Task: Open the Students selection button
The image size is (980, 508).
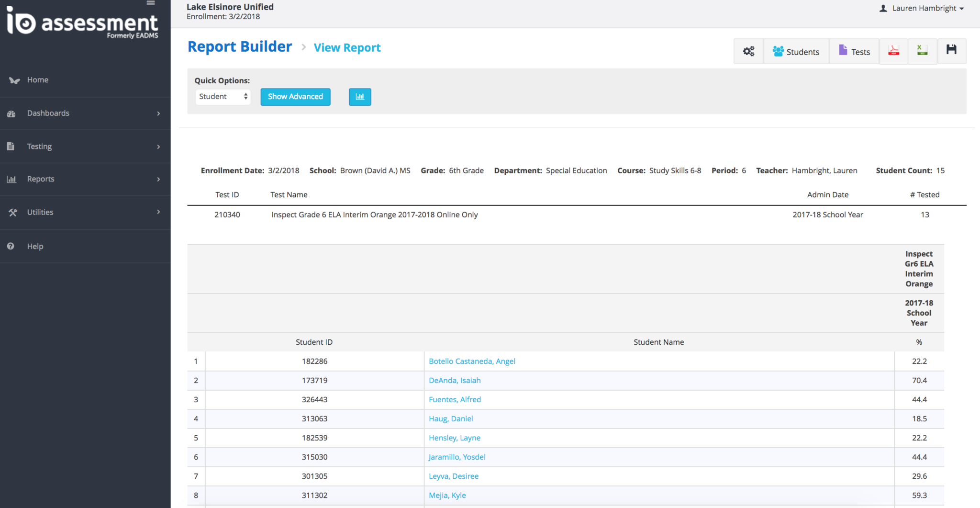Action: coord(796,52)
